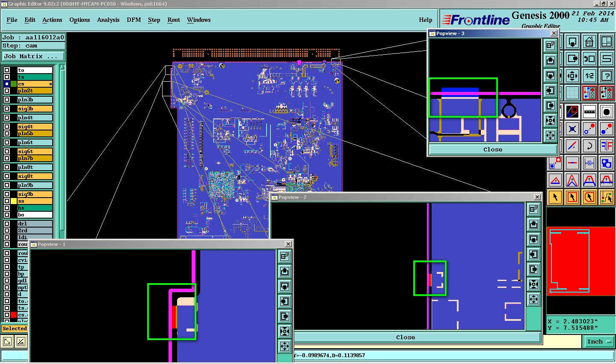Click the home view house icon
The width and height of the screenshot is (616, 364).
[589, 42]
